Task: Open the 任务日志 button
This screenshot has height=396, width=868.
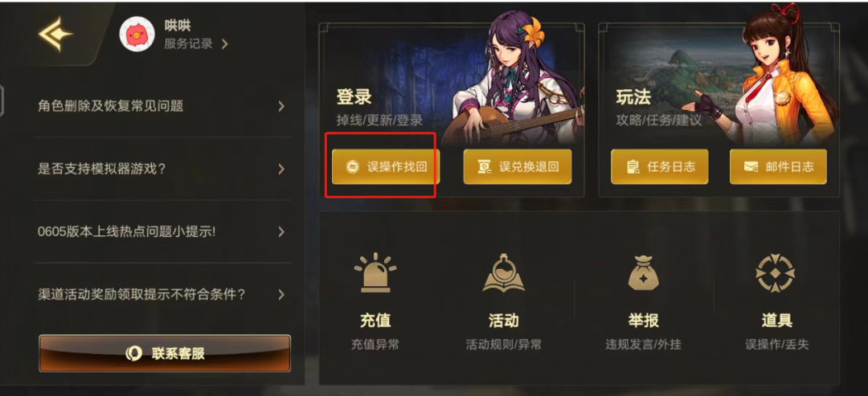Action: pos(659,166)
